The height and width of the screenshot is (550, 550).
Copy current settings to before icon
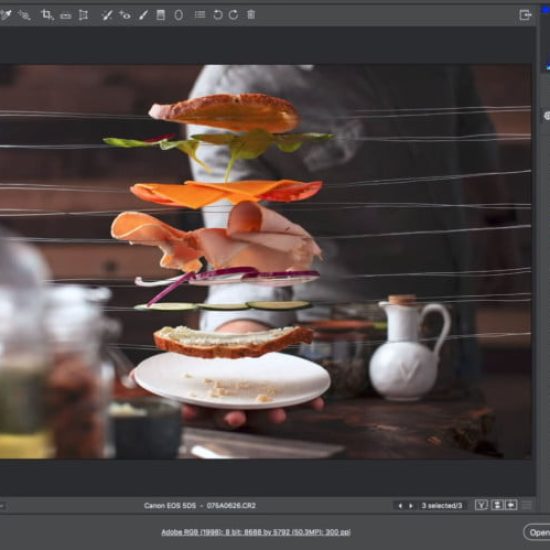511,505
